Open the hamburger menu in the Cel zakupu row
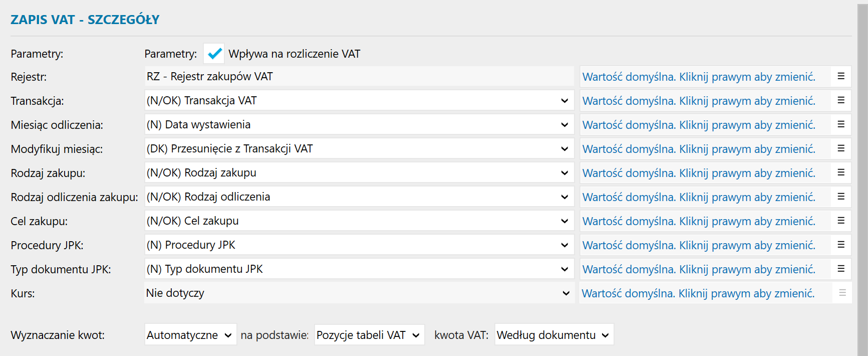This screenshot has height=356, width=868. click(841, 221)
